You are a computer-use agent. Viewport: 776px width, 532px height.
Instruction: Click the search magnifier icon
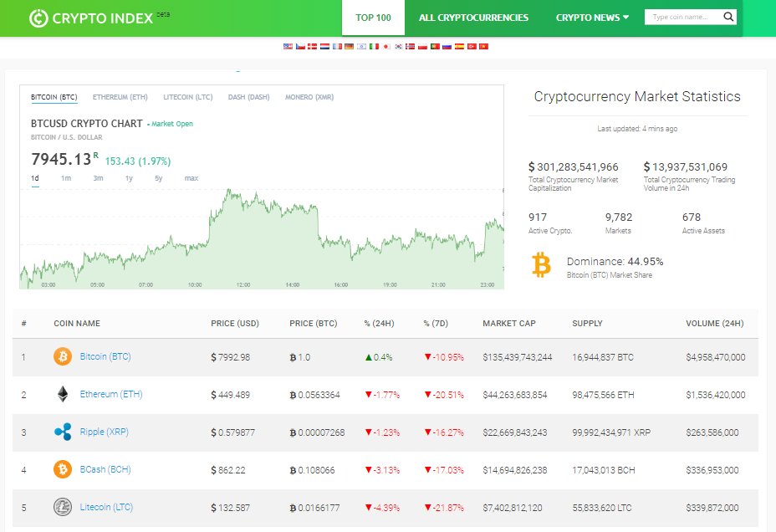tap(728, 17)
